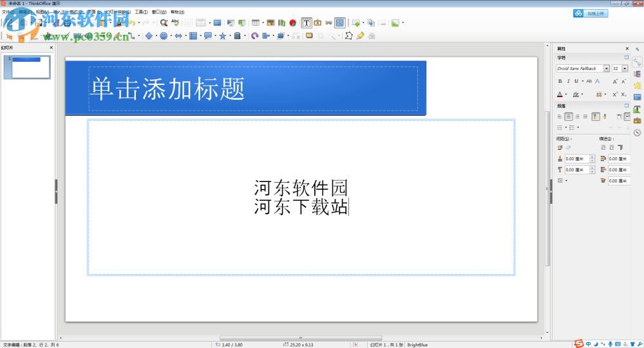Open the arrange objects tool

pyautogui.click(x=281, y=36)
